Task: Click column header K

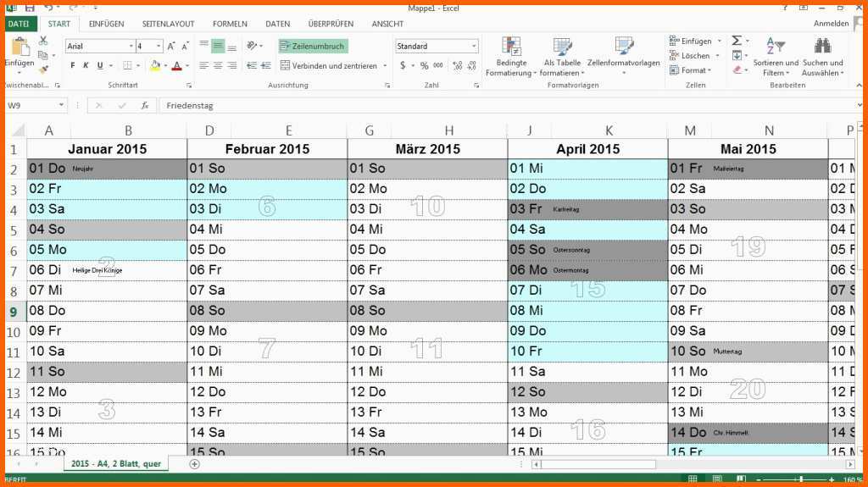Action: point(609,130)
